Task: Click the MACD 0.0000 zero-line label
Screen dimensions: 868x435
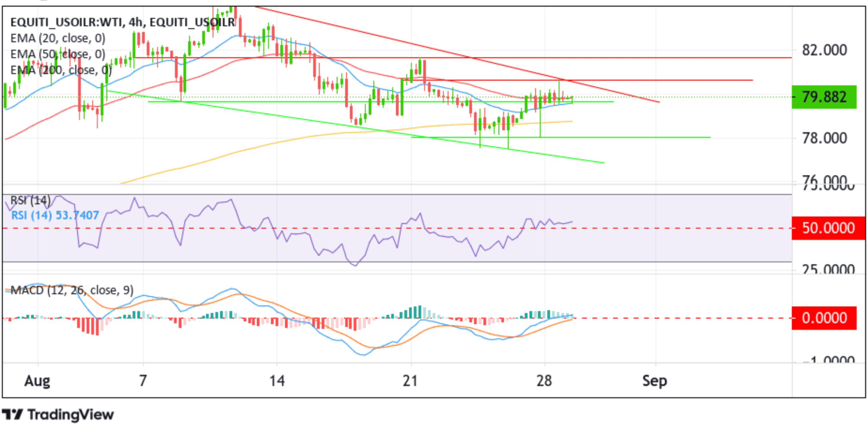Action: pyautogui.click(x=824, y=318)
